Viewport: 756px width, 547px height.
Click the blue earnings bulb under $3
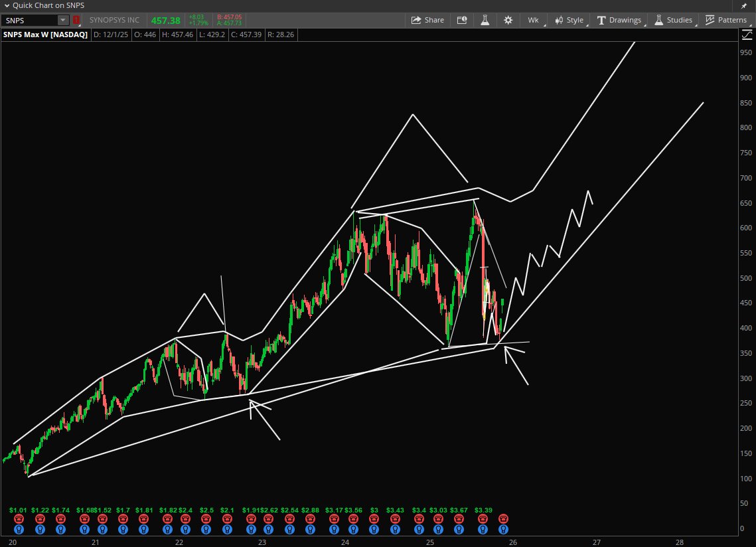pyautogui.click(x=374, y=530)
